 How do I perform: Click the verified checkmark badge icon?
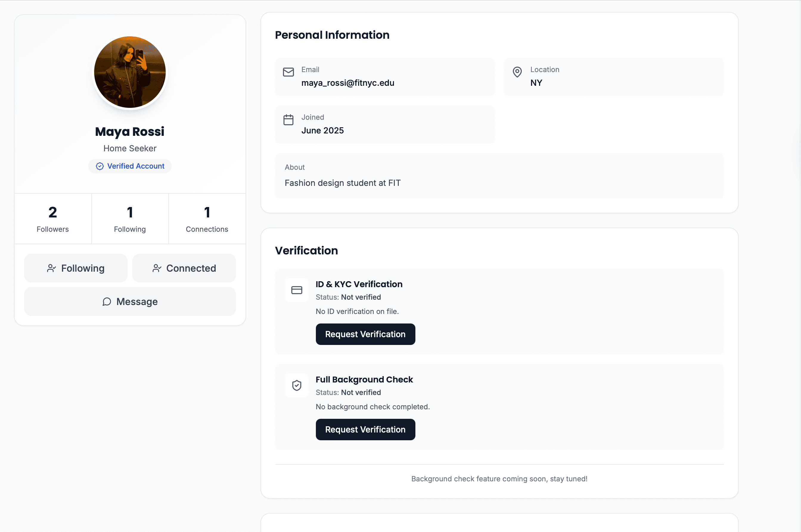[100, 166]
